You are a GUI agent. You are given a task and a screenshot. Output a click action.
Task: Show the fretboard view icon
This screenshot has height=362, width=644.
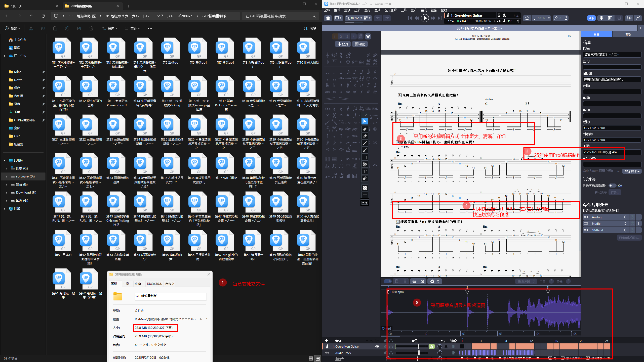(601, 18)
